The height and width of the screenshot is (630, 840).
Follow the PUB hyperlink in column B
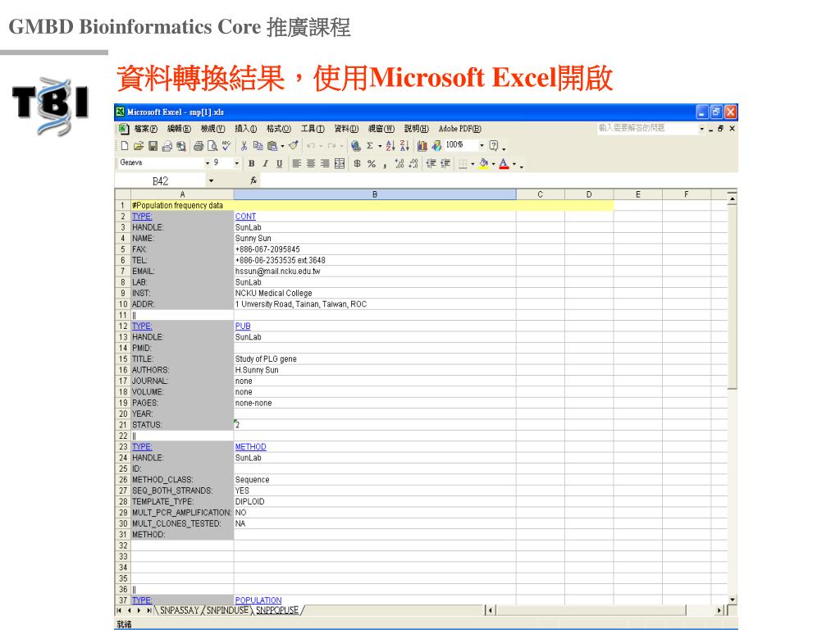pos(243,326)
